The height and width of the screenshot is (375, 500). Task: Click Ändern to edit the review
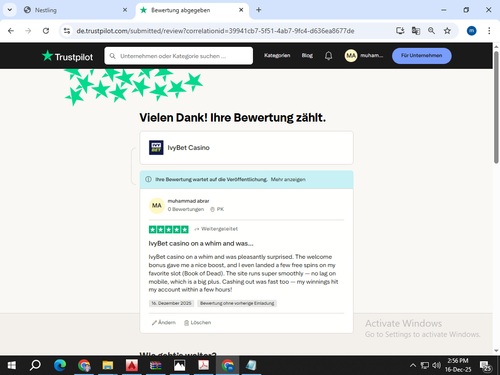click(164, 323)
